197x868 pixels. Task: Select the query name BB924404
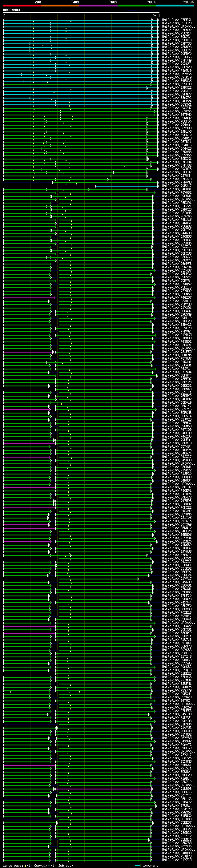click(11, 10)
